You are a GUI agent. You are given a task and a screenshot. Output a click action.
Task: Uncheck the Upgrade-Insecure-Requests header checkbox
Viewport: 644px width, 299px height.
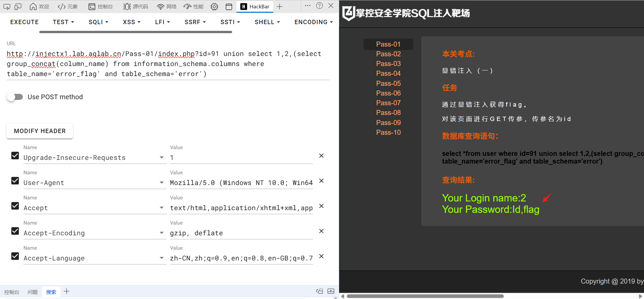point(15,156)
